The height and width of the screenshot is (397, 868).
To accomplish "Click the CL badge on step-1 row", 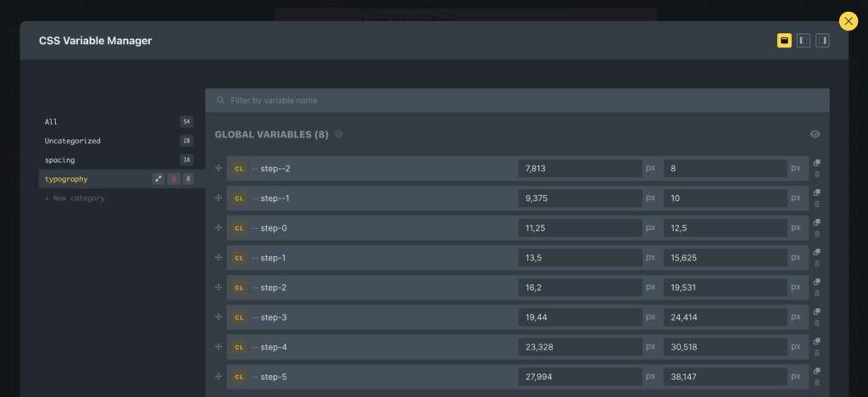I will (239, 258).
